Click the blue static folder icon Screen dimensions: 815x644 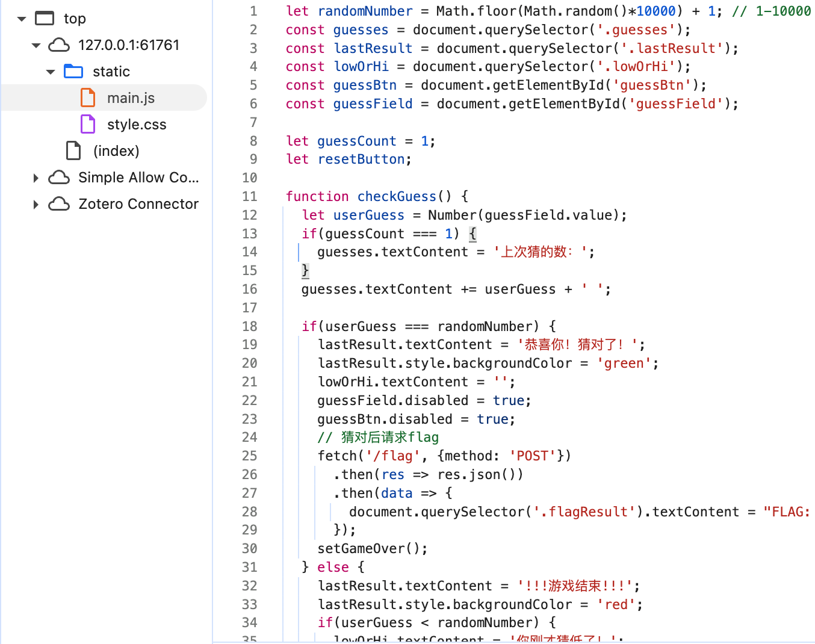[73, 72]
